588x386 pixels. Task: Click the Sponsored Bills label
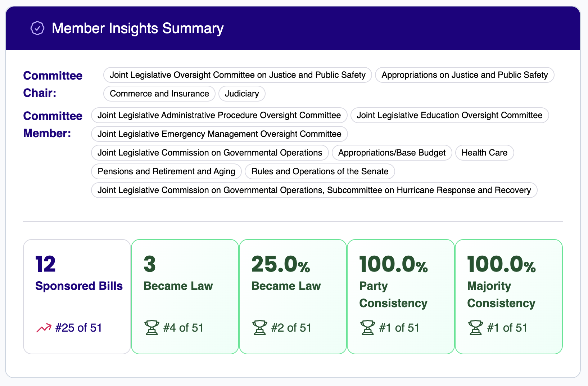(x=79, y=286)
